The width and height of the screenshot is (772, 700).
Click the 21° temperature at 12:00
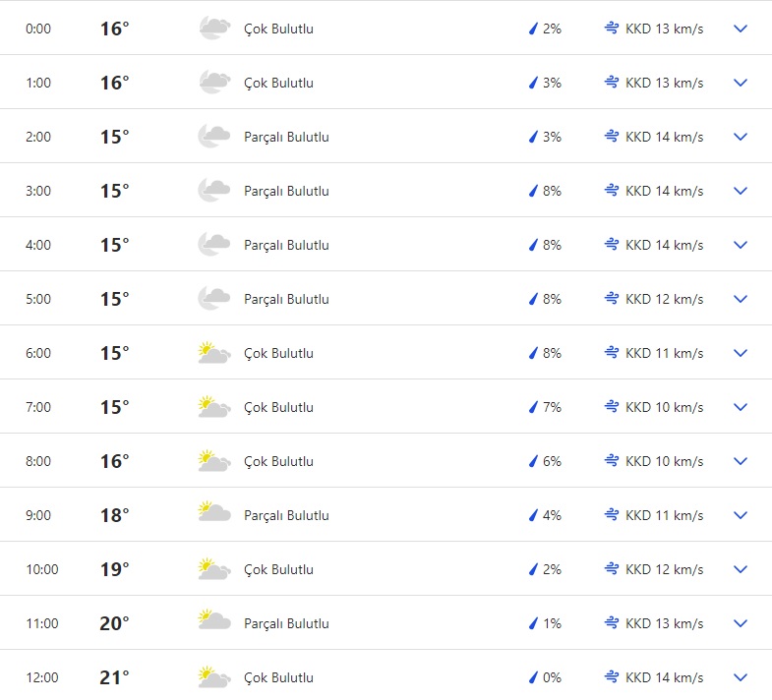(114, 677)
